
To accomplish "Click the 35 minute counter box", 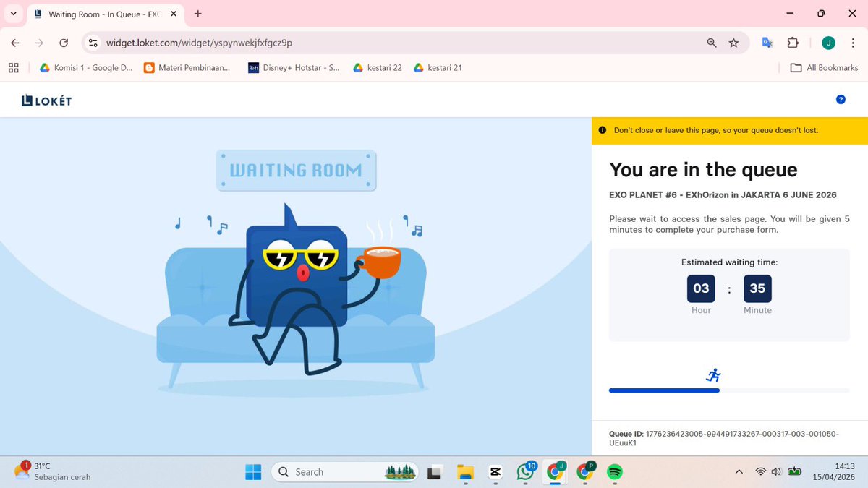I will 757,288.
